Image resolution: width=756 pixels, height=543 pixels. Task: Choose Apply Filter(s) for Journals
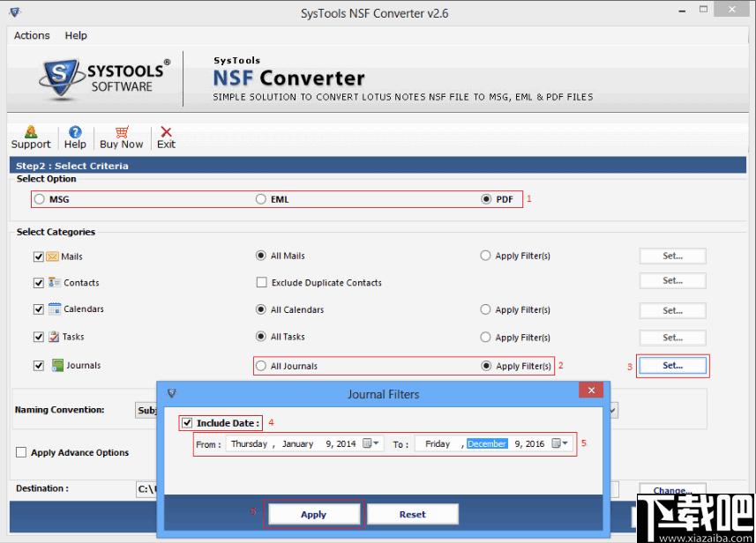click(x=486, y=366)
